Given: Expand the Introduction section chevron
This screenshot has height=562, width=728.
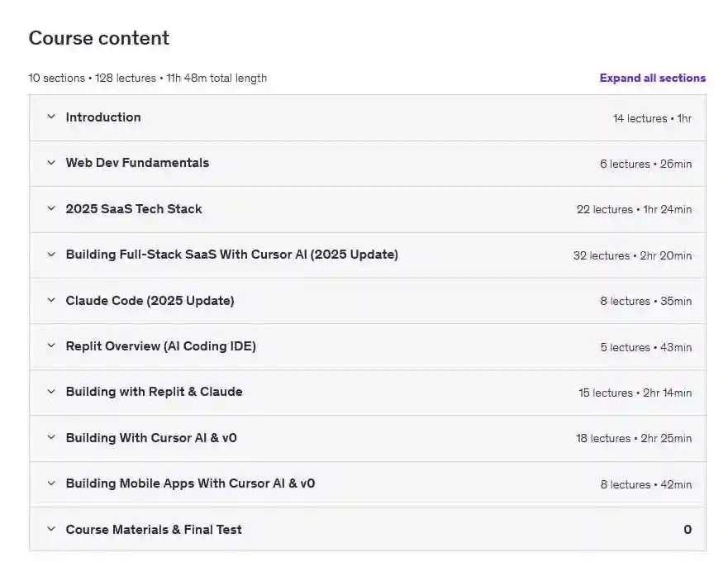Looking at the screenshot, I should coord(51,117).
